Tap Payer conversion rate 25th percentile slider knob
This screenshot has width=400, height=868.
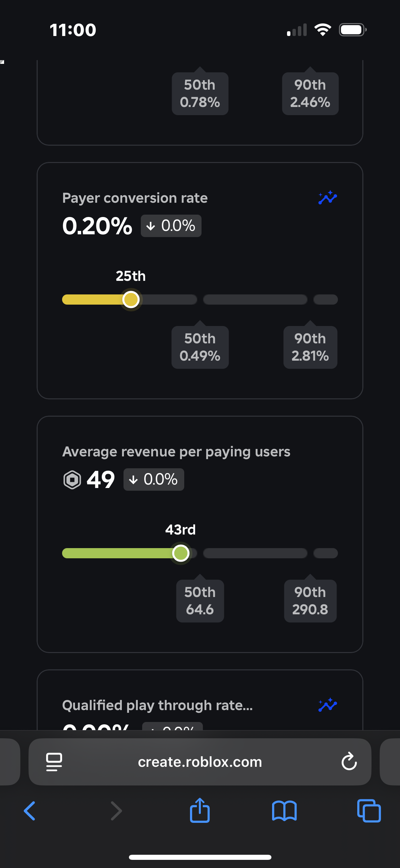(131, 300)
